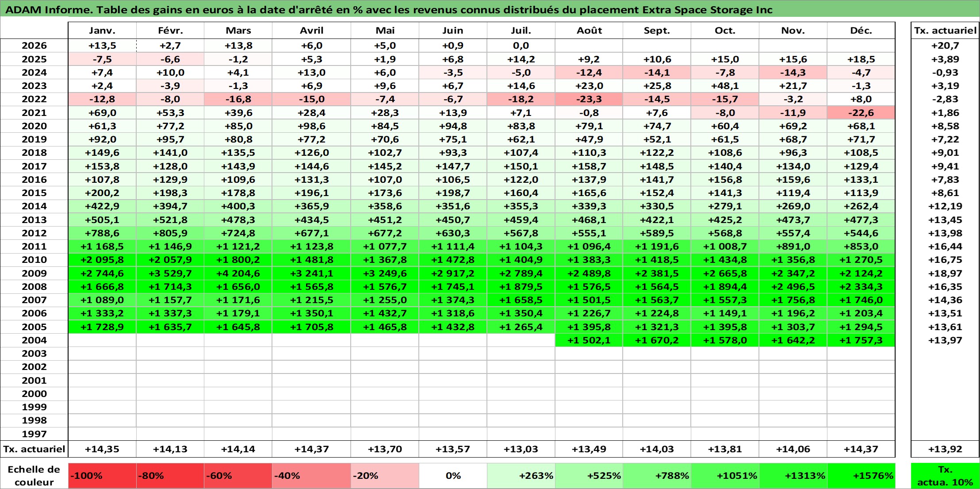Pick the +1576% bright green swatch

(x=861, y=476)
